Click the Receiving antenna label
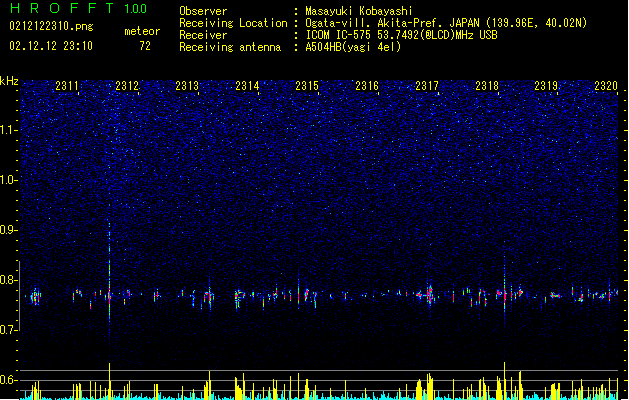 (230, 47)
